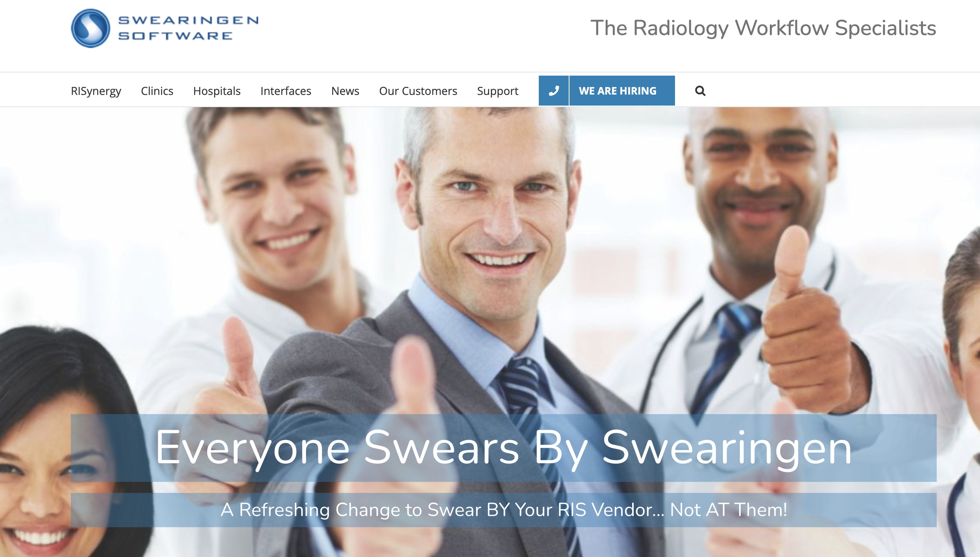Click the Swearingen Software wordmark
Viewport: 980px width, 557px height.
(x=188, y=28)
